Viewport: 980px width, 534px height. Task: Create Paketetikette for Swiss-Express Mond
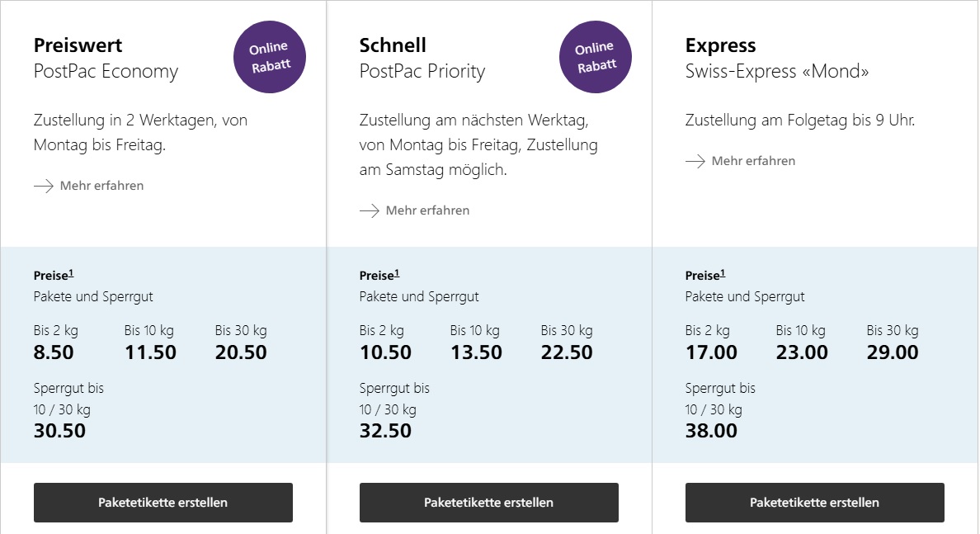pos(814,503)
